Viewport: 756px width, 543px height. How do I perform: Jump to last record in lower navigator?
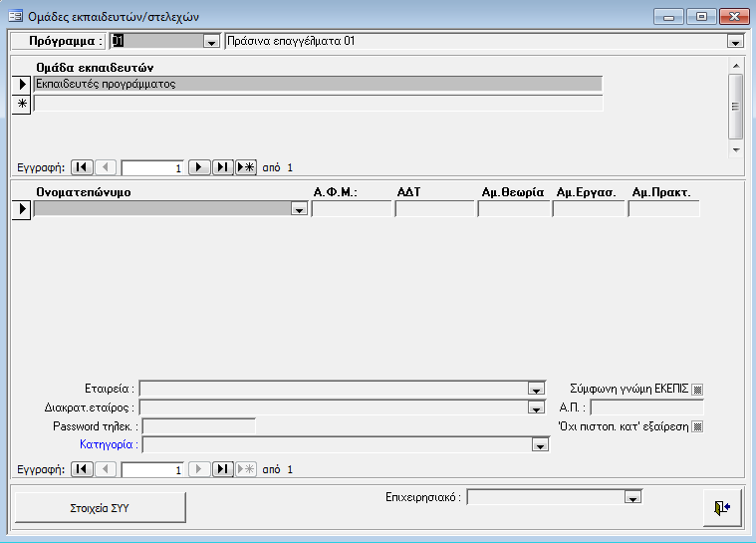coord(222,468)
